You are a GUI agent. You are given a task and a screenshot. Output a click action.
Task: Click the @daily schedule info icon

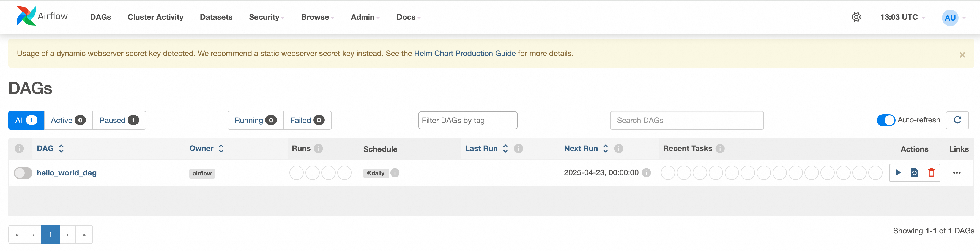click(x=395, y=173)
